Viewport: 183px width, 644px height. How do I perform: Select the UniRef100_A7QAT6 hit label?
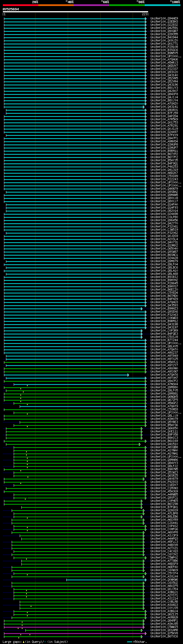tap(164, 375)
